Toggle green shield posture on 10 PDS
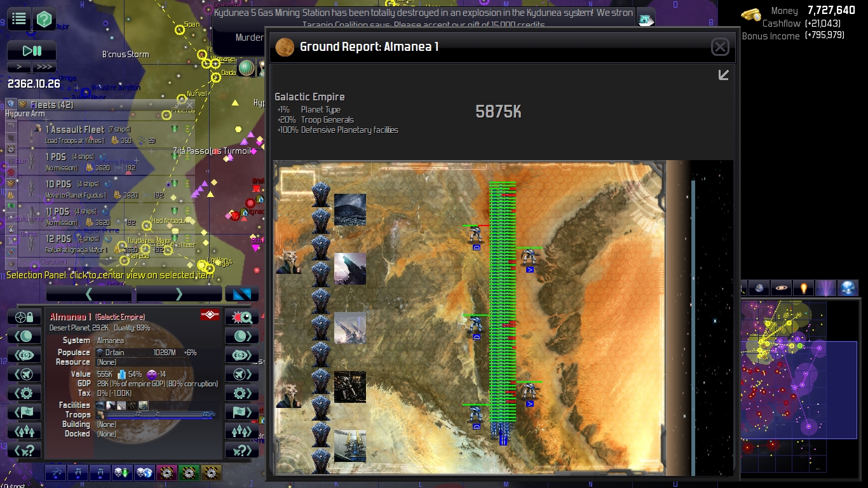The image size is (868, 488). pos(175,184)
